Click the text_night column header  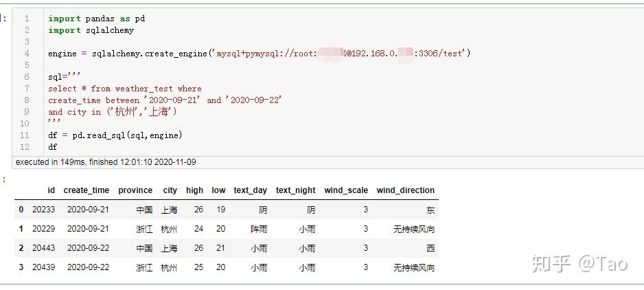(x=295, y=190)
